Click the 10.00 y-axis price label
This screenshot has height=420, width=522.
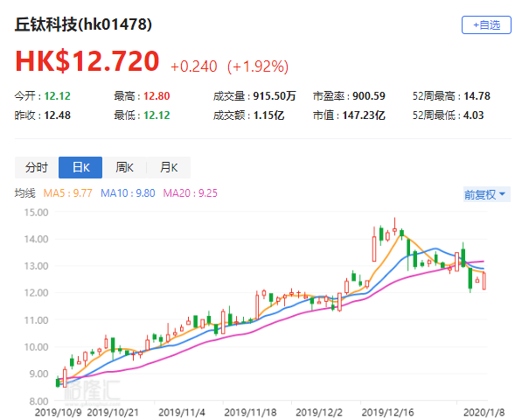[37, 347]
